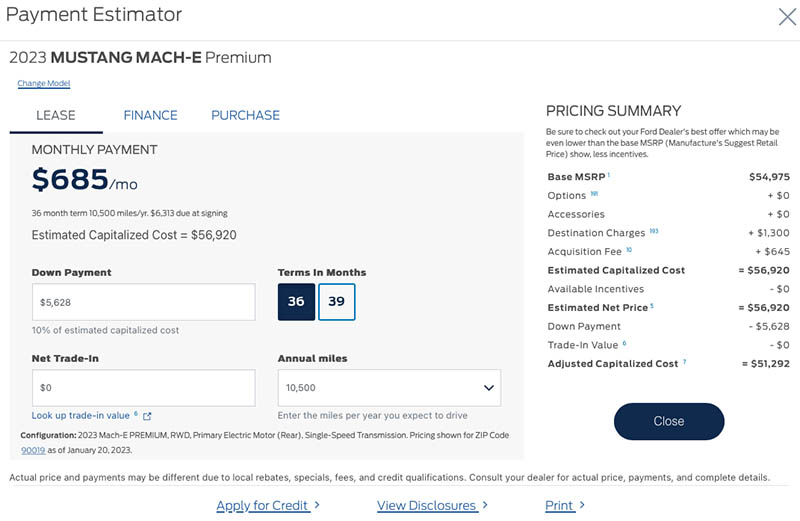This screenshot has height=521, width=800.
Task: Click the Adjusted Capitalized Cost footnote marker
Action: [x=684, y=362]
